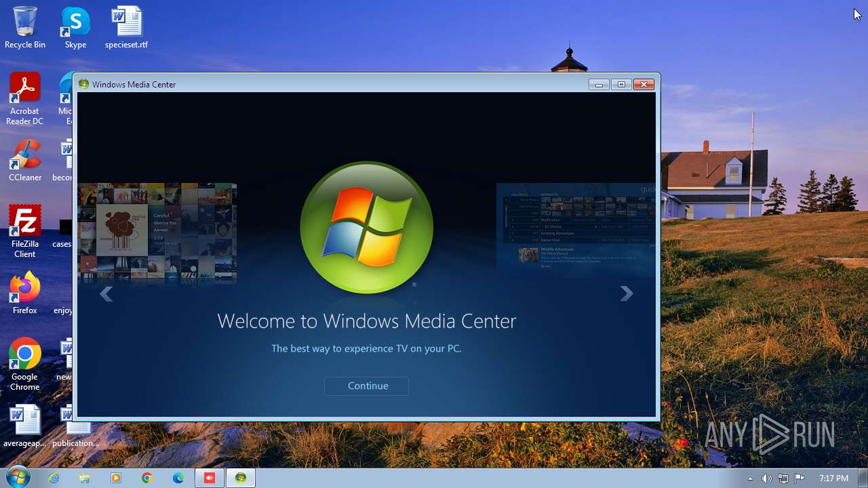Open the Action Center flag icon
The image size is (868, 488).
point(800,479)
